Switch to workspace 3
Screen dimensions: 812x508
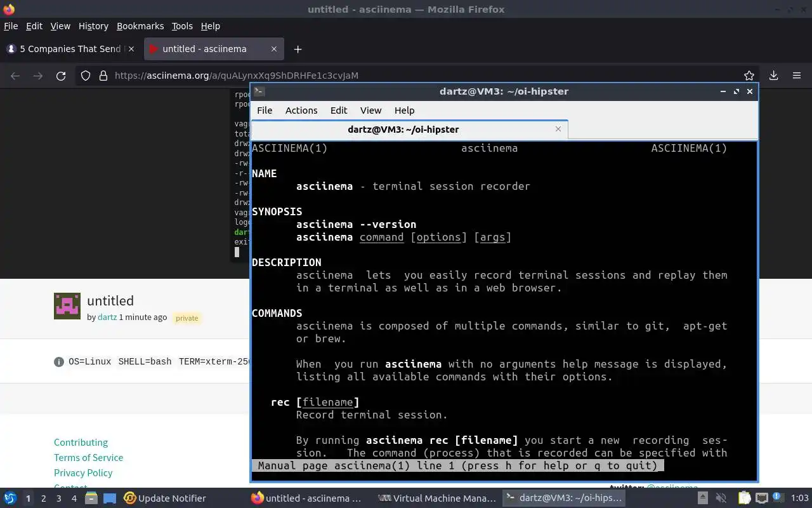(58, 498)
